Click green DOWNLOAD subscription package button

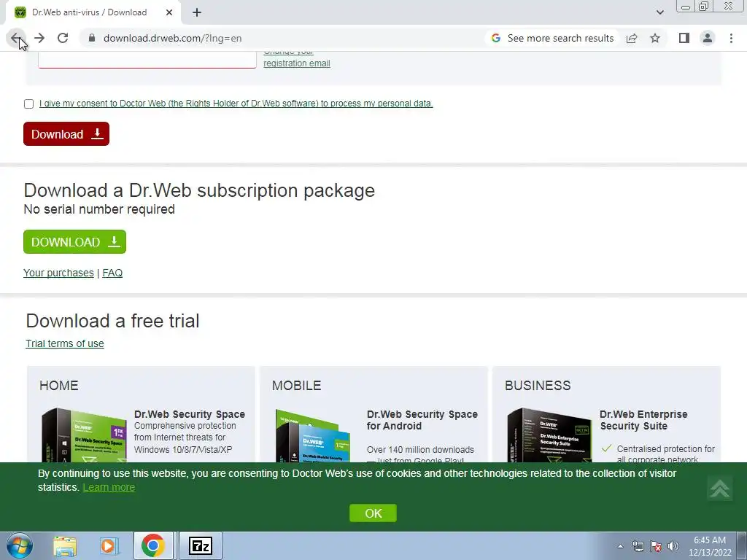75,242
